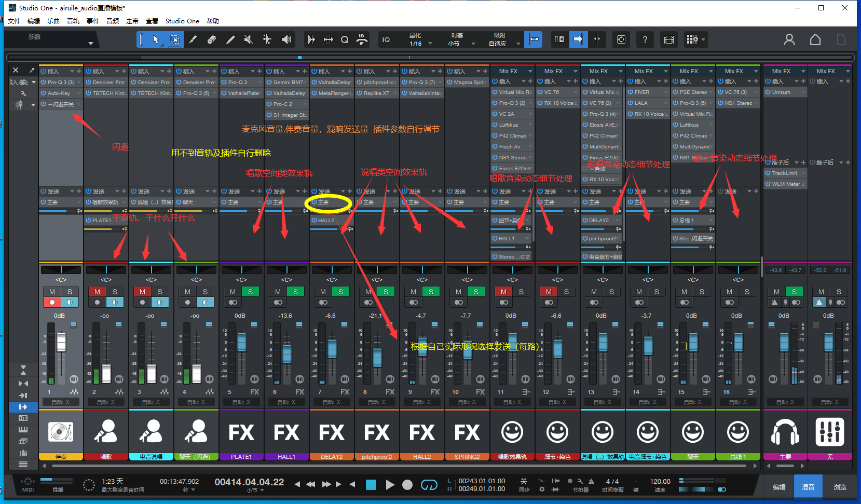This screenshot has width=861, height=504.
Task: Open the 编辑 menu
Action: (34, 21)
